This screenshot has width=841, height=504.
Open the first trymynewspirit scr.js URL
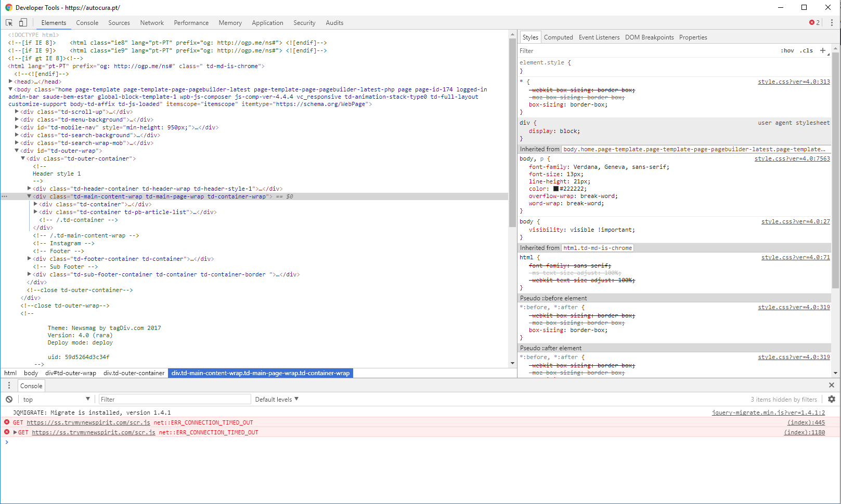coord(88,422)
